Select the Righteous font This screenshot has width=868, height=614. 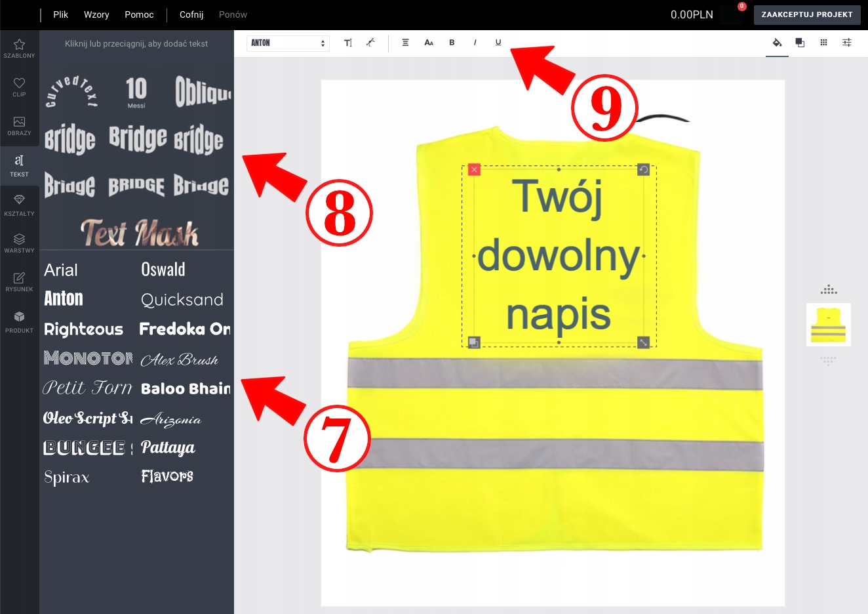83,329
